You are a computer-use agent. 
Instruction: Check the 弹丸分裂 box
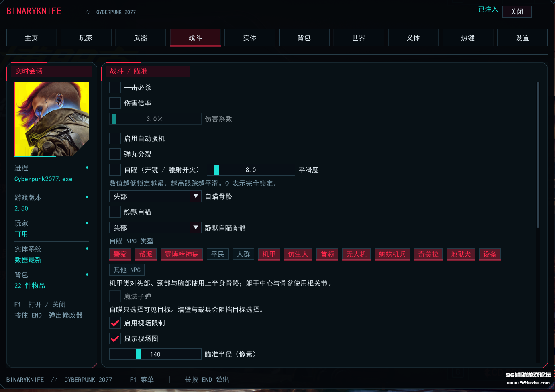coord(115,154)
